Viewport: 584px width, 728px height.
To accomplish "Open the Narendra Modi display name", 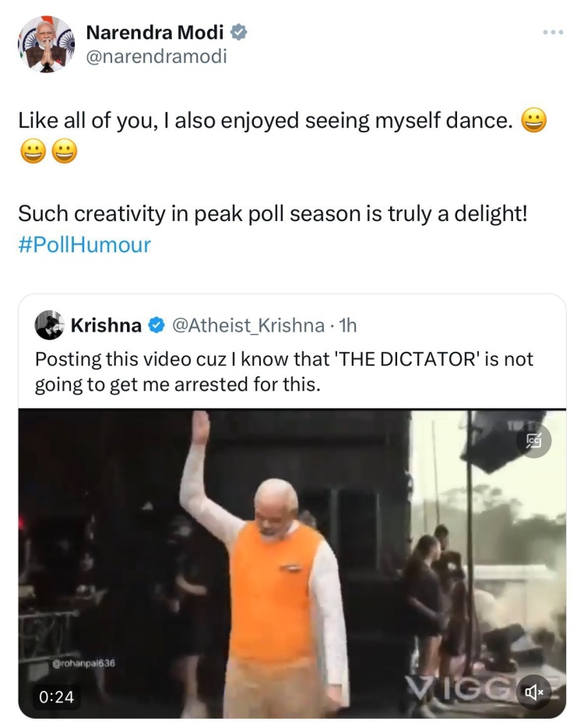I will pyautogui.click(x=155, y=33).
